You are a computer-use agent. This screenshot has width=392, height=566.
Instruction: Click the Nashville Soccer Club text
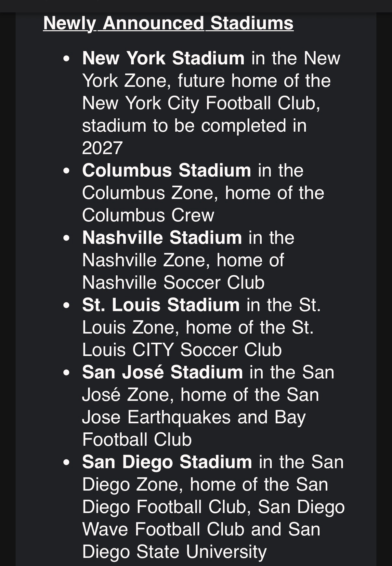pyautogui.click(x=173, y=283)
